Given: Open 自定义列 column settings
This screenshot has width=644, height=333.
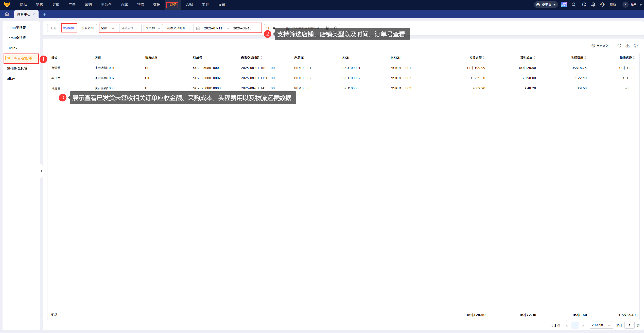Looking at the screenshot, I should pyautogui.click(x=600, y=46).
